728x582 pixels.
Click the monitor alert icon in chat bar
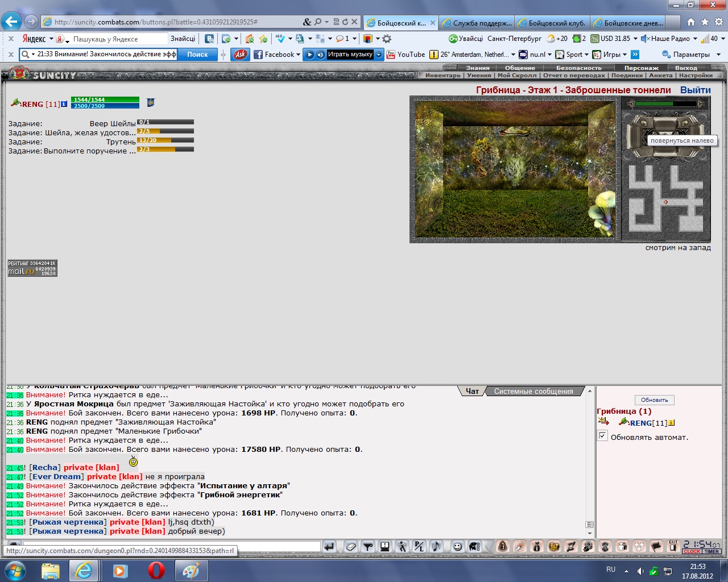coord(385,547)
